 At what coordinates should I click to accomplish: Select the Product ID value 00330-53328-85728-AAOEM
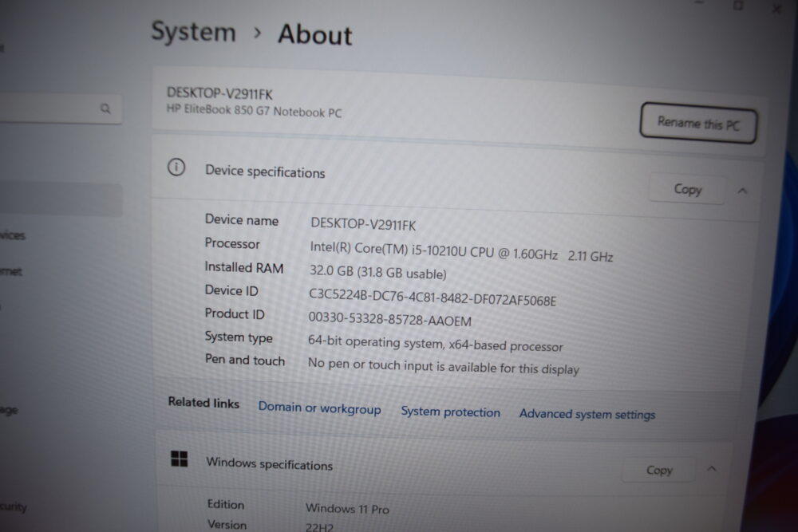390,319
